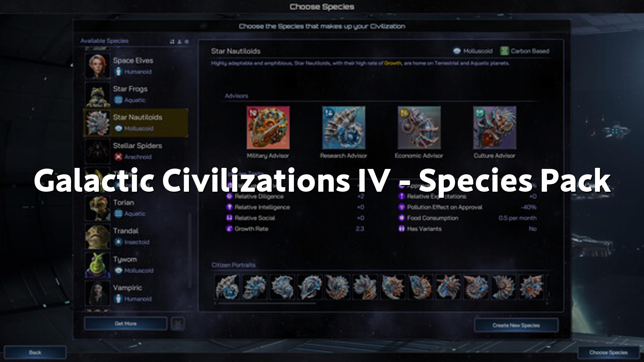
Task: Select the Economic Advisor portrait
Action: [419, 128]
